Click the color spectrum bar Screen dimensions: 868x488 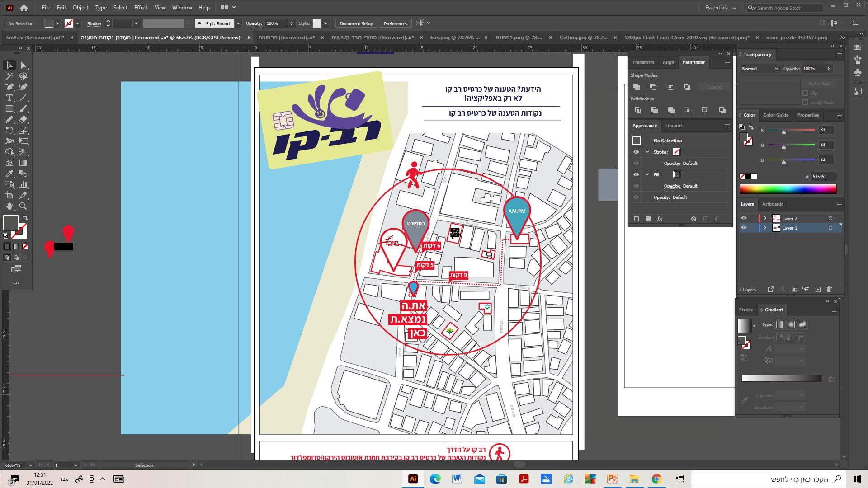788,189
